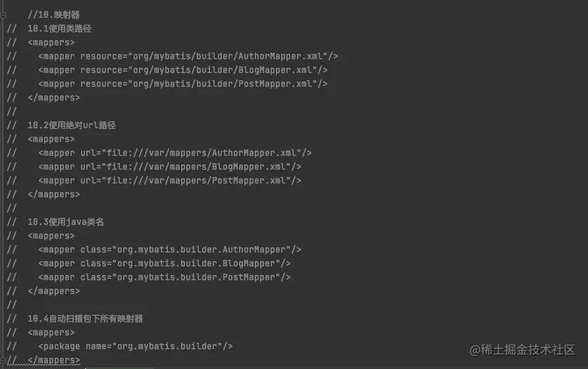Click the //10.映射器 comment heading
The height and width of the screenshot is (369, 588).
[x=53, y=15]
